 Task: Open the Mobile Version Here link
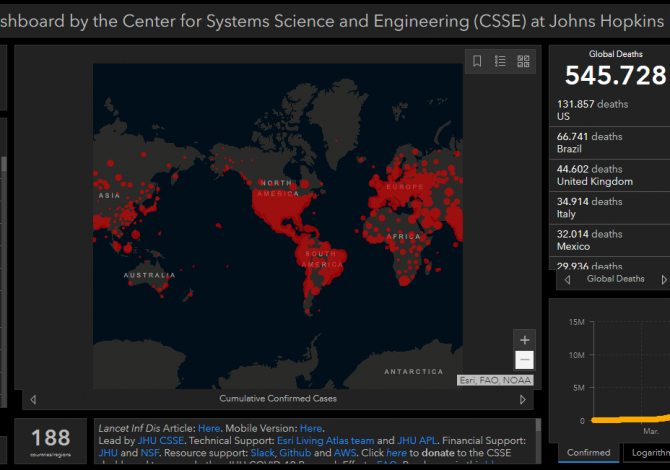click(311, 428)
